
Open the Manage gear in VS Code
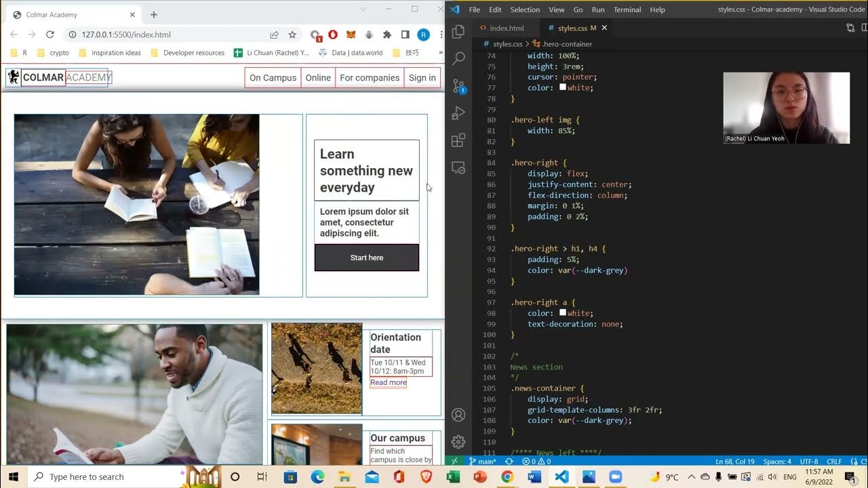458,442
